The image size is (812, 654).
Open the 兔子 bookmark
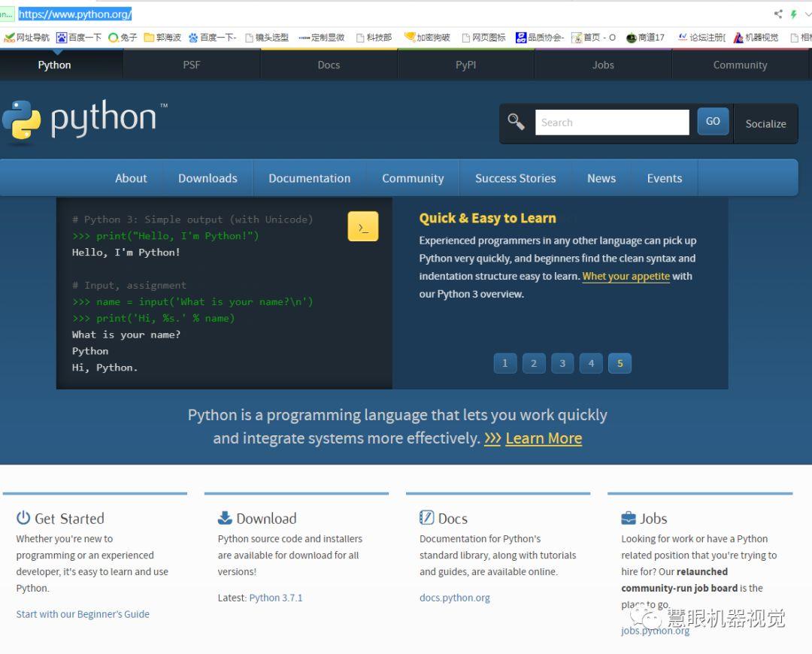(123, 38)
